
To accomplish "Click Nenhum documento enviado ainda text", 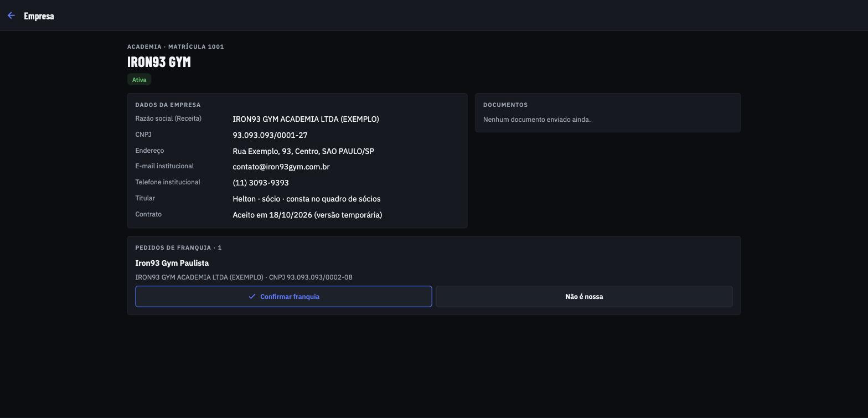I will coord(537,120).
